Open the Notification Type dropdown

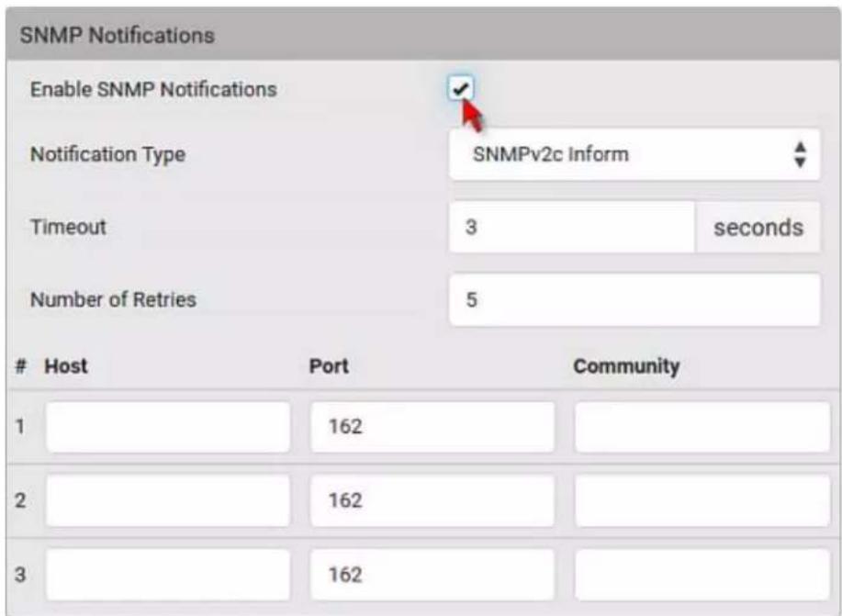tap(634, 154)
